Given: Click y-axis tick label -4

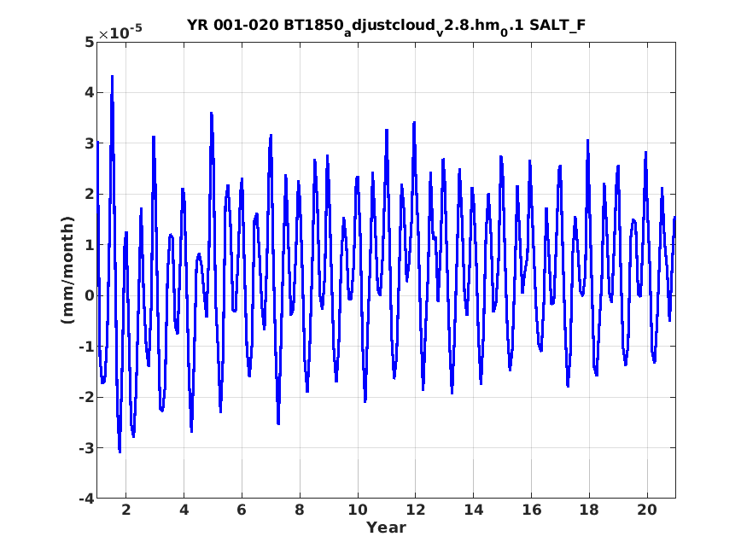Looking at the screenshot, I should click(x=86, y=499).
